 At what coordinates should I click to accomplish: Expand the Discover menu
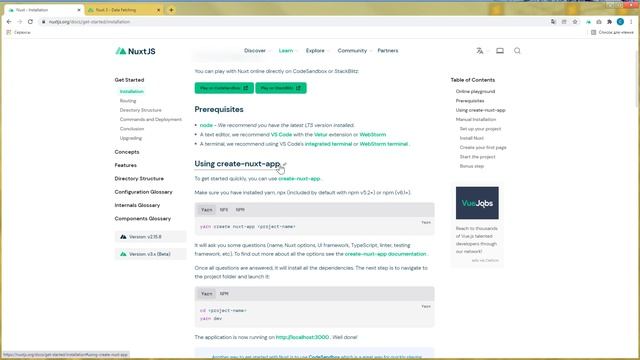[257, 51]
